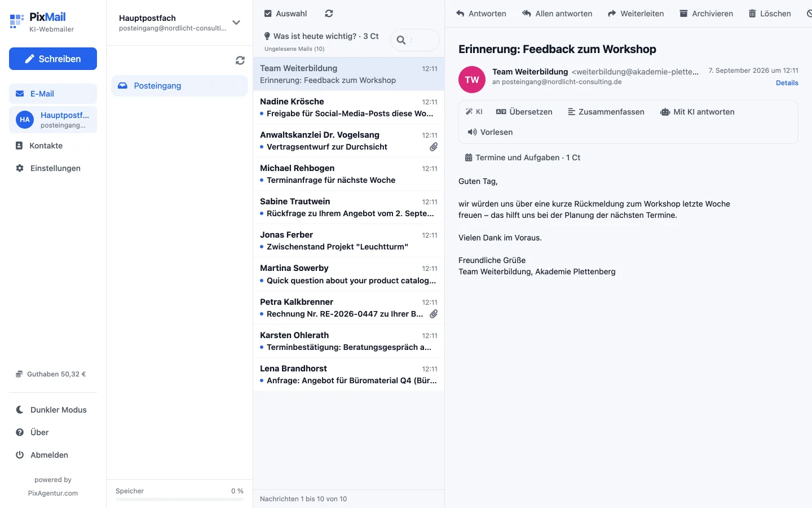Click the Speicher storage usage bar
Viewport: 812px width, 508px height.
[x=179, y=500]
